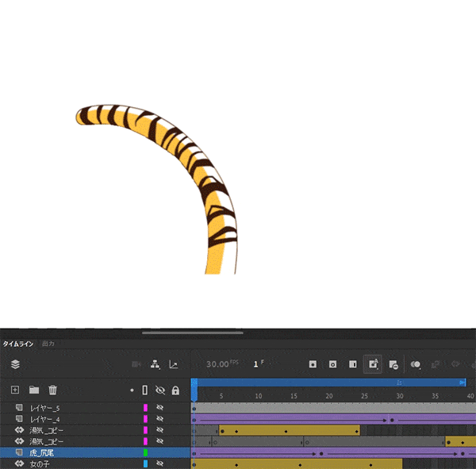
Task: Open the Onion Skin options
Action: pyautogui.click(x=416, y=364)
